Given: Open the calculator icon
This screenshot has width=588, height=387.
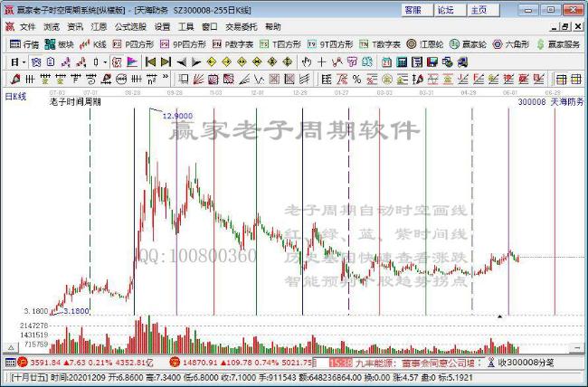Looking at the screenshot, I should (402, 61).
